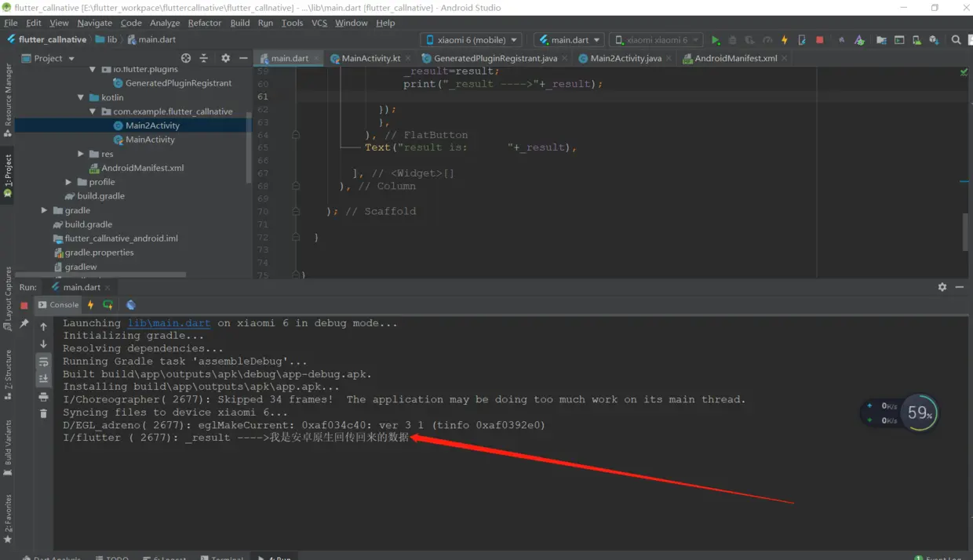Click the locate target icon in Project panel

pyautogui.click(x=186, y=58)
